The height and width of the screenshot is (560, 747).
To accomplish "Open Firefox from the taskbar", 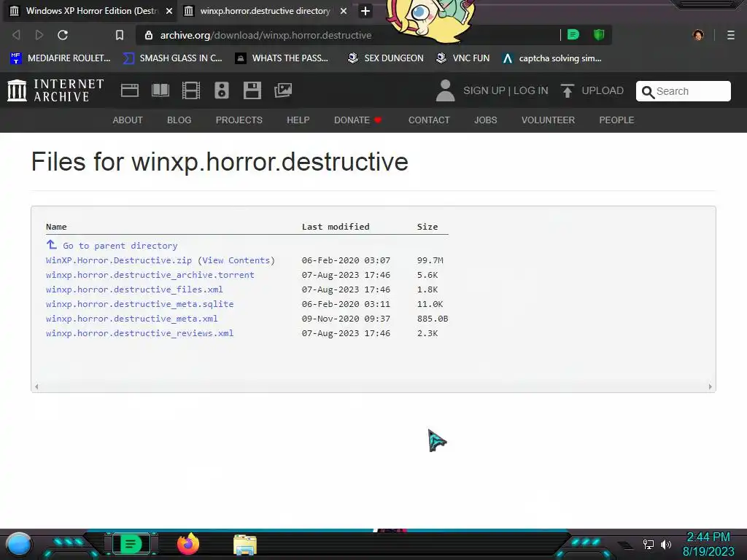I will [x=188, y=544].
